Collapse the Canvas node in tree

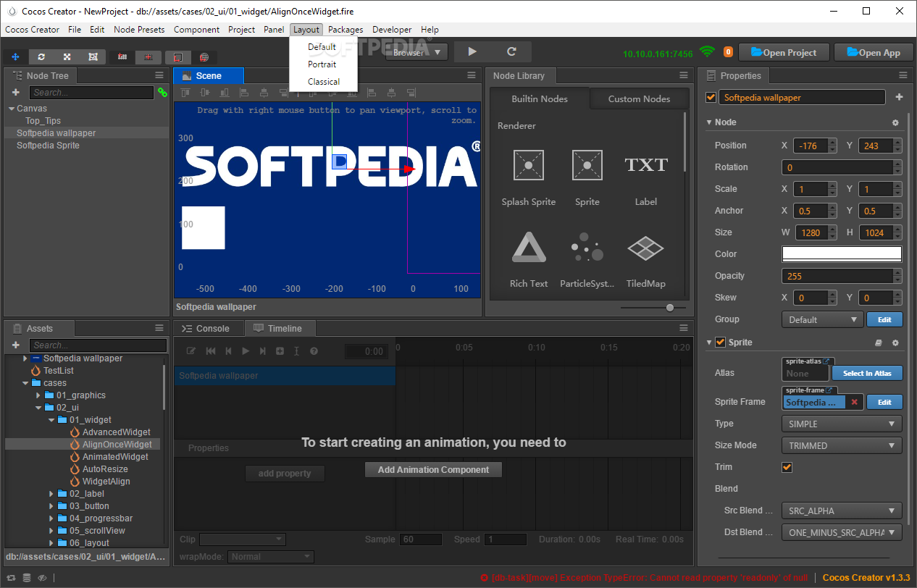tap(12, 109)
